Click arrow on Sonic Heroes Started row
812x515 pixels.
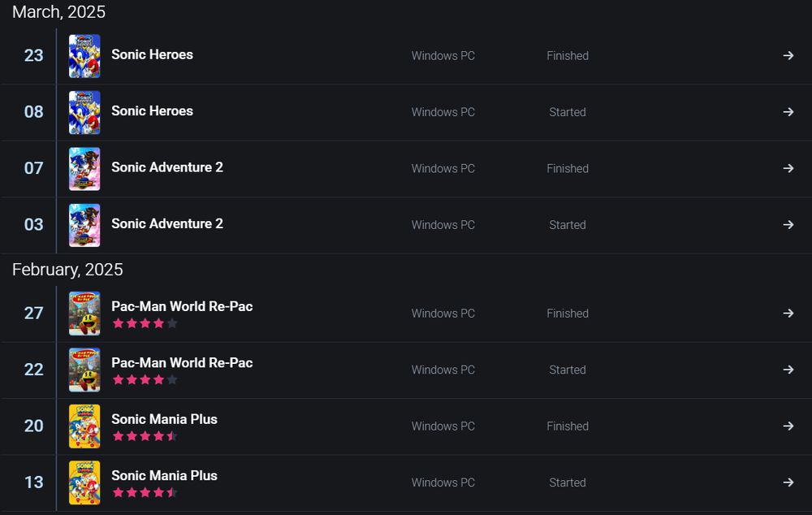788,112
